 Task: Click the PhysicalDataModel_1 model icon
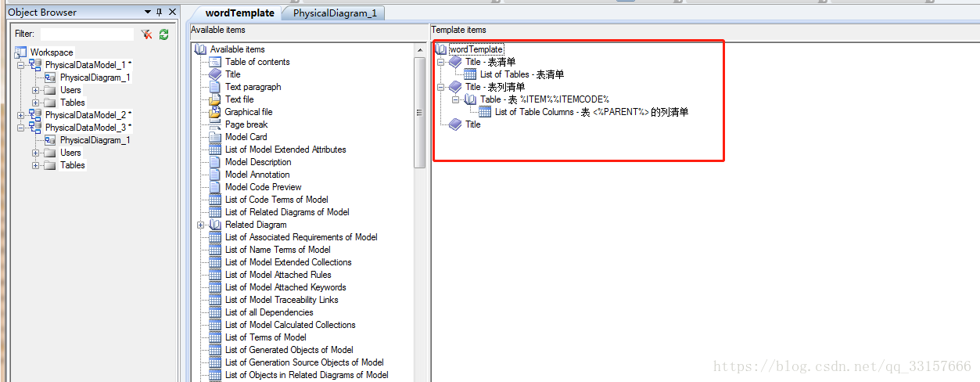(x=36, y=65)
